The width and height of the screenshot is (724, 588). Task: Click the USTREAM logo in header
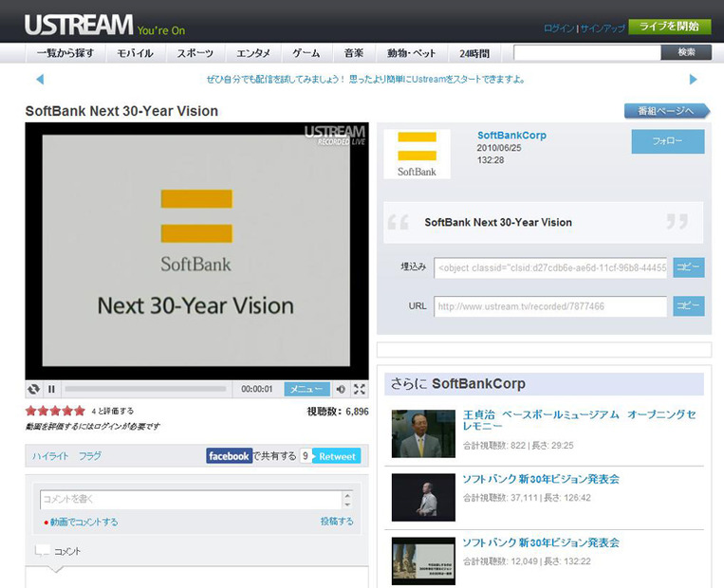point(79,25)
